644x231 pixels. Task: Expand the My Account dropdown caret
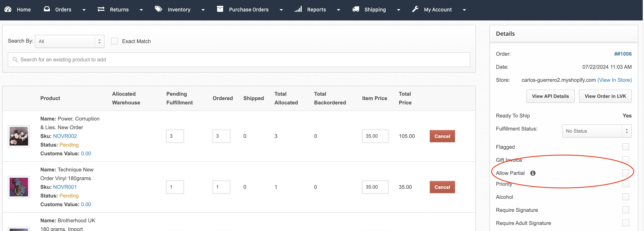pos(464,10)
